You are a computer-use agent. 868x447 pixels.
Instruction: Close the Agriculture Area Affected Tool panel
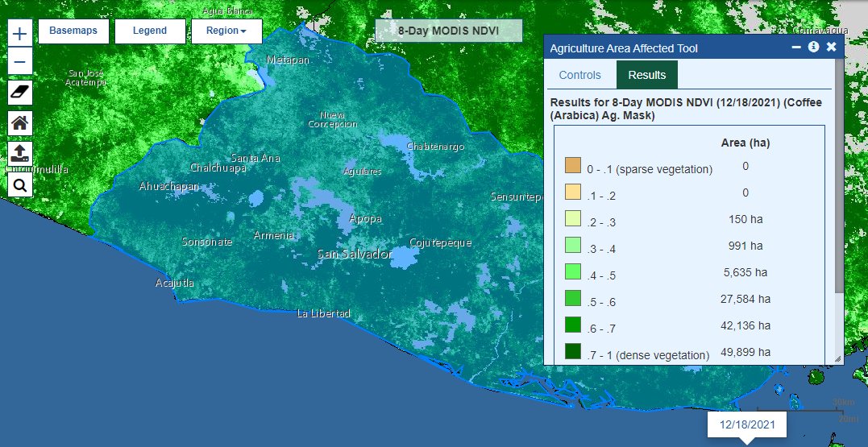[831, 47]
